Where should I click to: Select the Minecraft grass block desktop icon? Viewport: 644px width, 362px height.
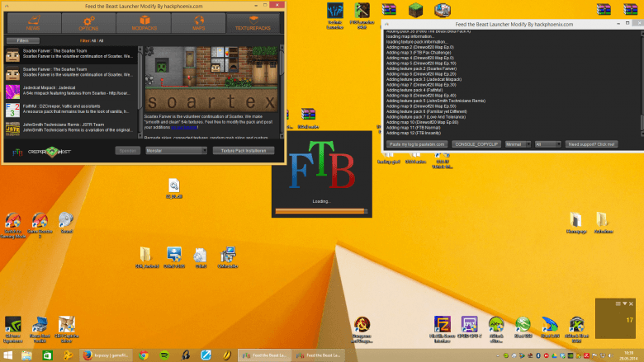[x=415, y=10]
